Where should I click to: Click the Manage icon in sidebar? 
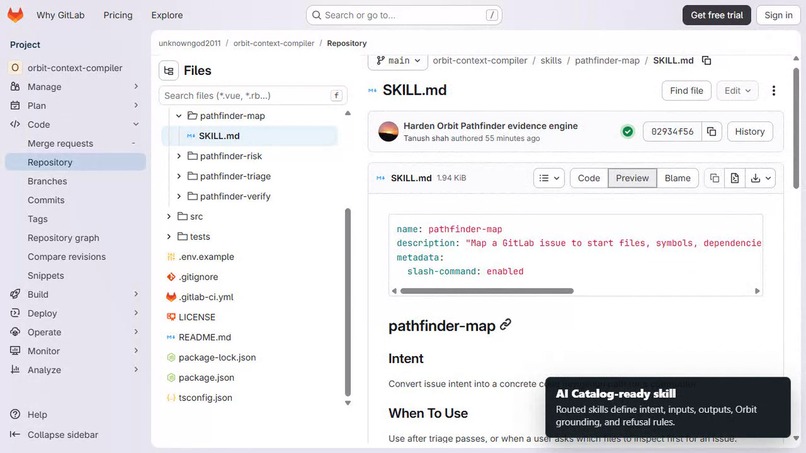click(15, 86)
